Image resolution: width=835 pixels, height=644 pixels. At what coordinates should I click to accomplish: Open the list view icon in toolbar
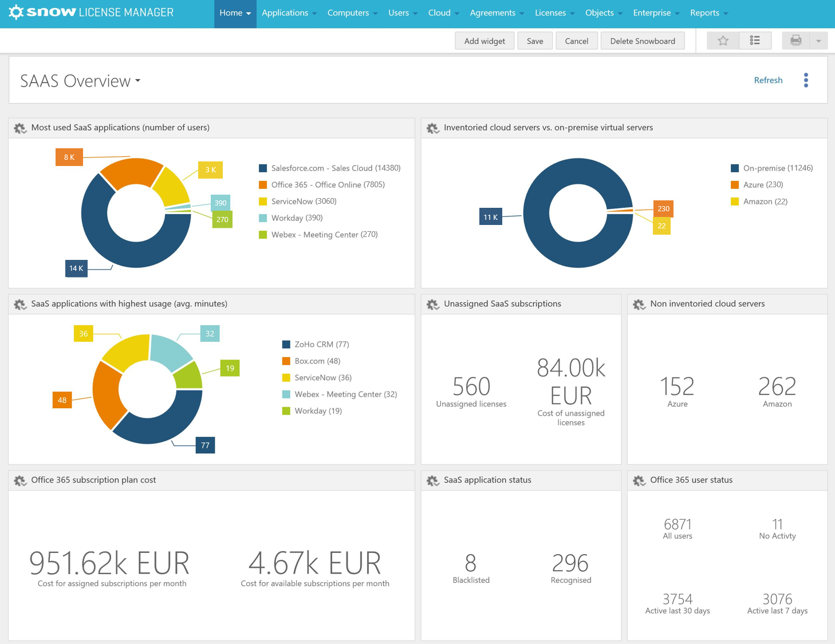[x=755, y=41]
